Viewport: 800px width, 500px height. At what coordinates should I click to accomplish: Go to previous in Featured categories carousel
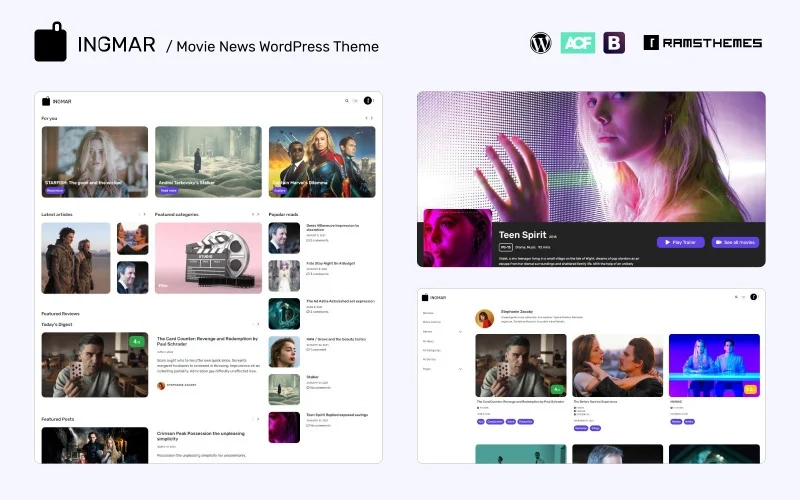(x=253, y=214)
